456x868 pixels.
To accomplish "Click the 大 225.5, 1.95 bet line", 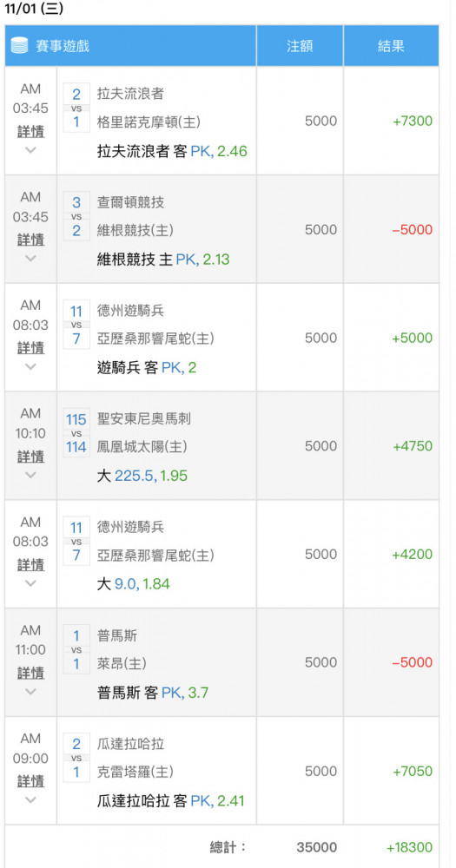I will click(x=142, y=476).
